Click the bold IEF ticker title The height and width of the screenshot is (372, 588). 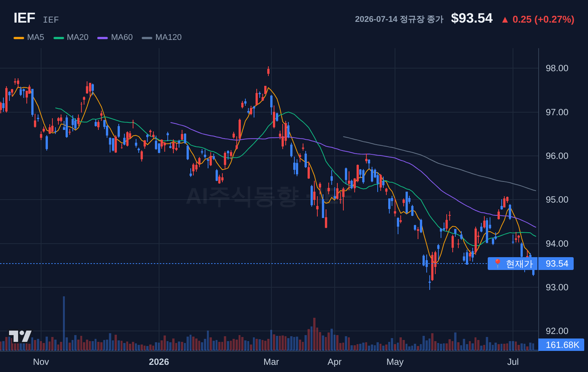click(24, 18)
